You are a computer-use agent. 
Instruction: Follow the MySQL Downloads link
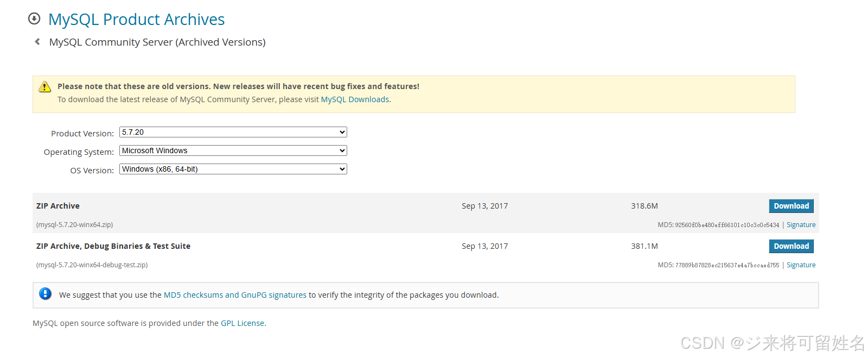point(355,99)
